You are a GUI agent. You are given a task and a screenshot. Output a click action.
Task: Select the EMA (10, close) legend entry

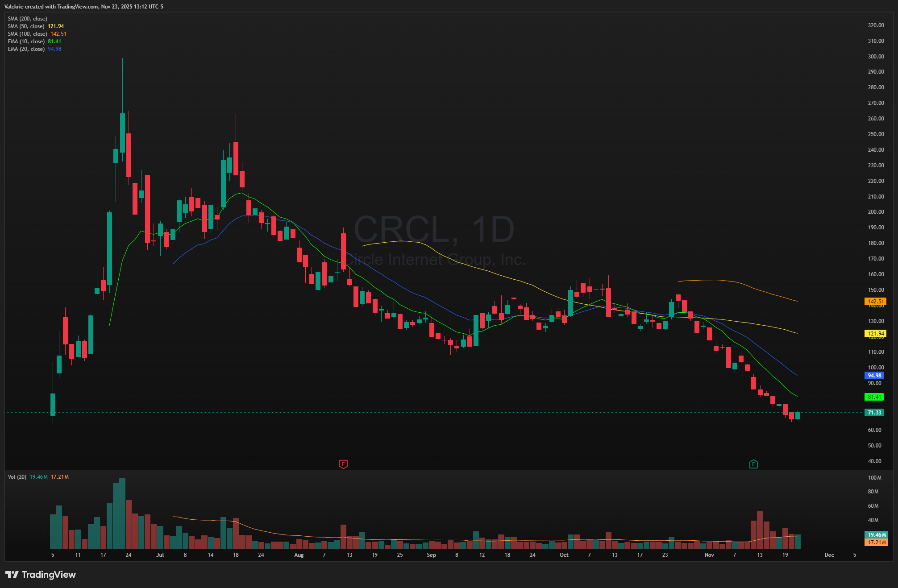(x=26, y=41)
